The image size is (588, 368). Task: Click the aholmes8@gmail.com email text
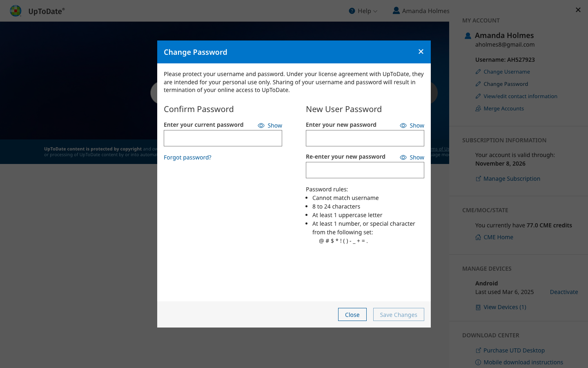click(505, 45)
